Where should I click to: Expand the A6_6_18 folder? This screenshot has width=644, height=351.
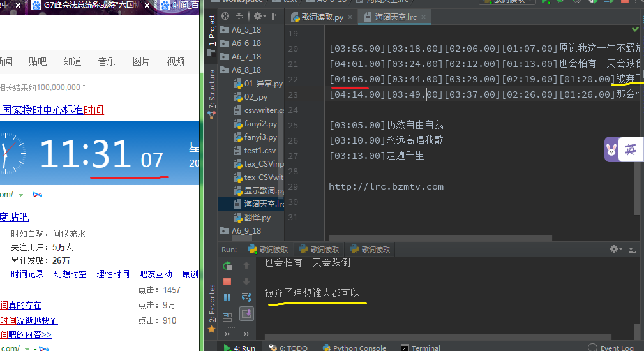pyautogui.click(x=241, y=43)
